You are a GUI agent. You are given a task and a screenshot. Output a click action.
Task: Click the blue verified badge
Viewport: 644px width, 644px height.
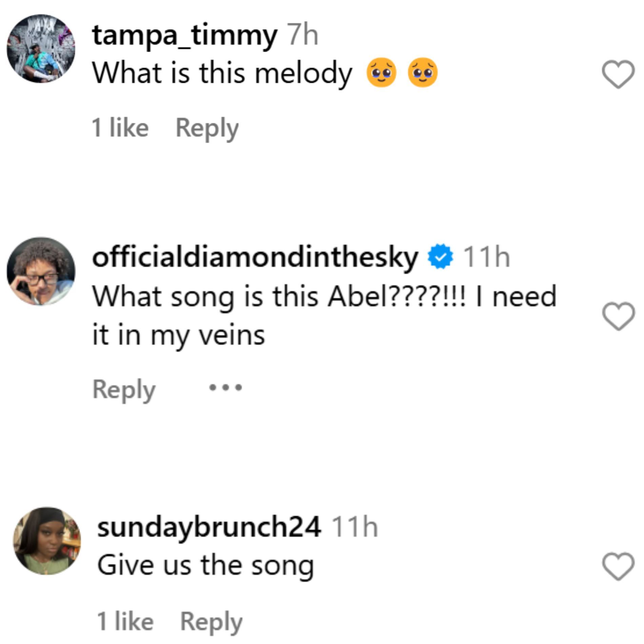pos(440,258)
